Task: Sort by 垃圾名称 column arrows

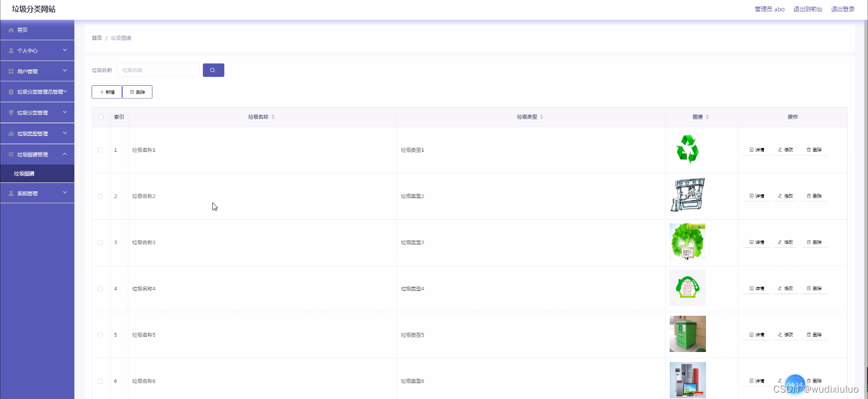Action: (x=273, y=117)
